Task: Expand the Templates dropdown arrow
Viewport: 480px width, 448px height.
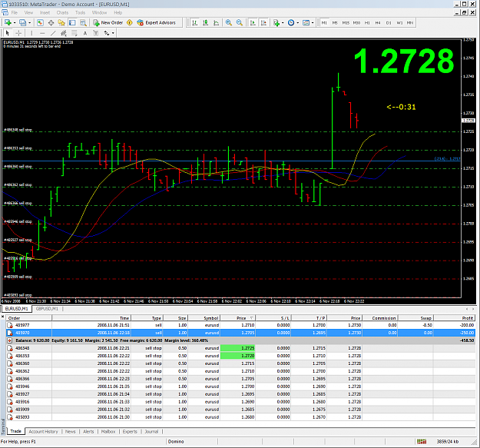Action: (313, 23)
